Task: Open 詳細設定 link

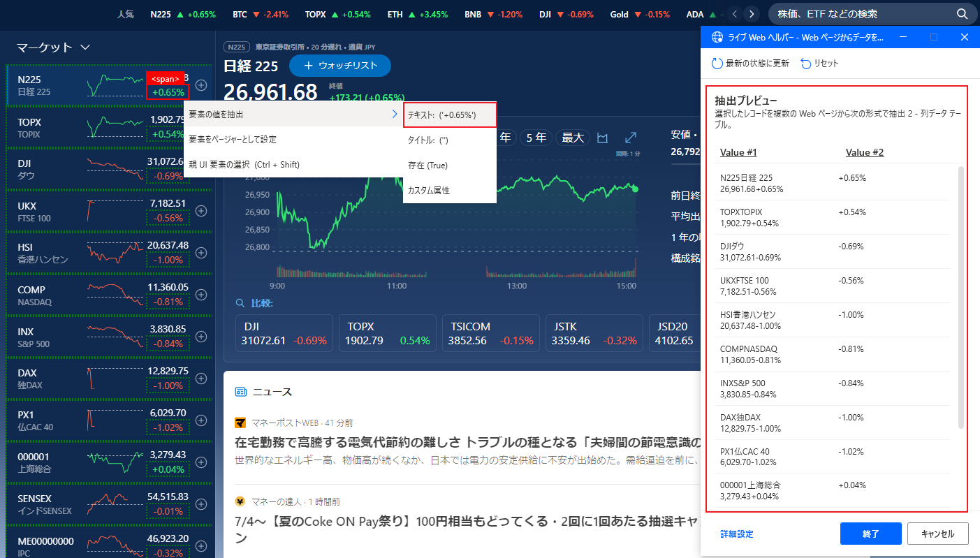Action: pyautogui.click(x=737, y=534)
